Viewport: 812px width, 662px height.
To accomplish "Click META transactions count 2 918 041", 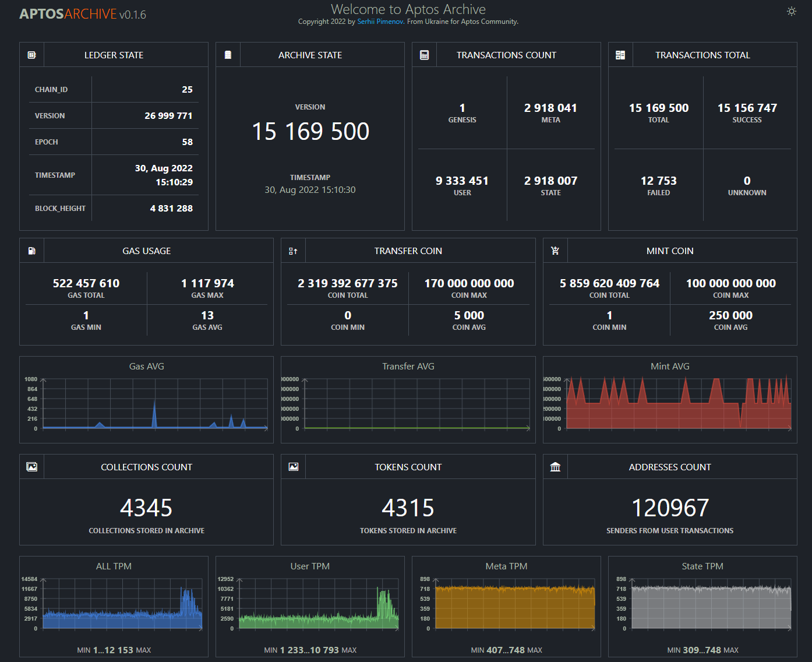I will [550, 108].
